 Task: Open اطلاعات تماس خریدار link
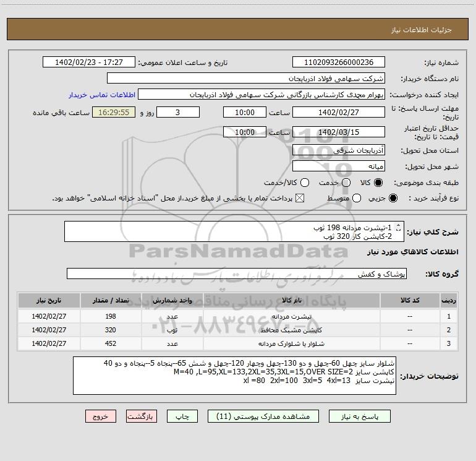[102, 95]
